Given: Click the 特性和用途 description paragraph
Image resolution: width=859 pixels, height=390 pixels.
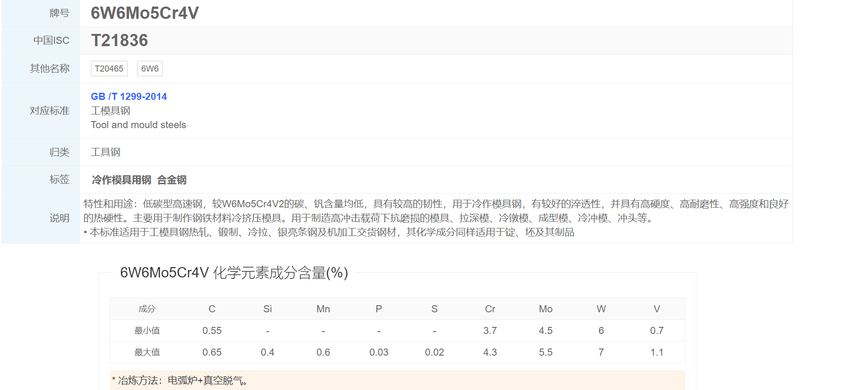Looking at the screenshot, I should 436,211.
